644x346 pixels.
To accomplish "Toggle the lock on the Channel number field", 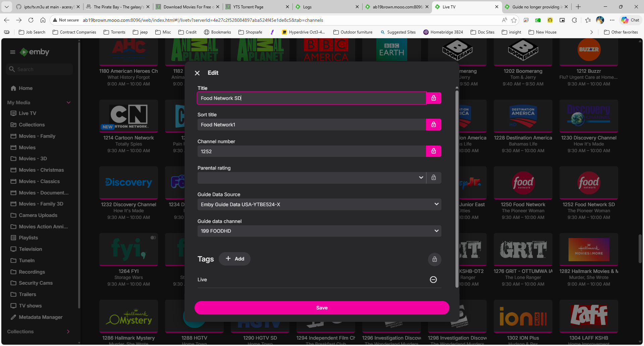I will [434, 151].
